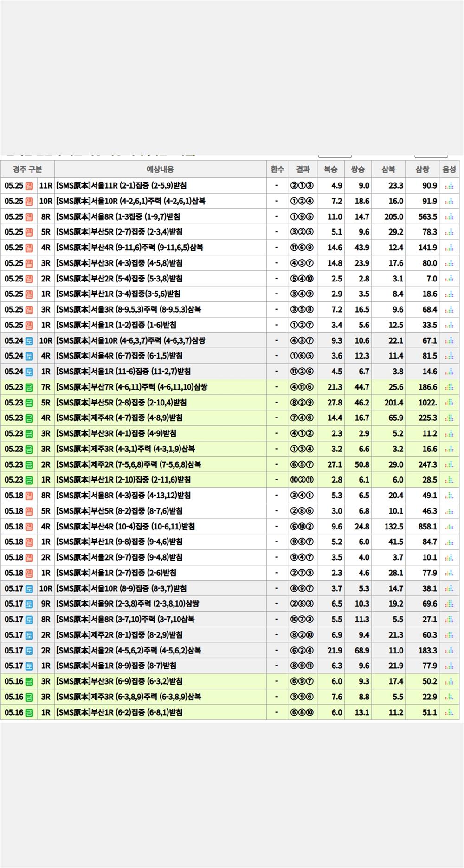Play voice icon for 05.16 부산1R row
Viewport: 464px width, 868px height.
(x=449, y=712)
